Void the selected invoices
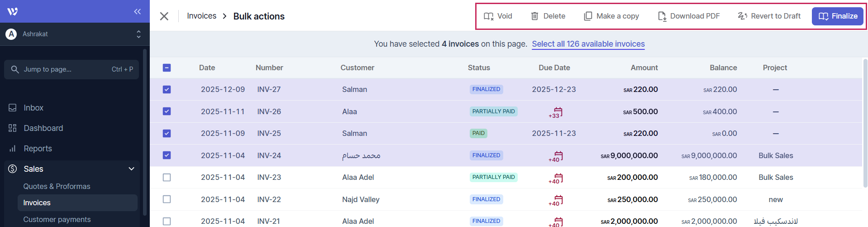The width and height of the screenshot is (868, 227). (x=498, y=16)
